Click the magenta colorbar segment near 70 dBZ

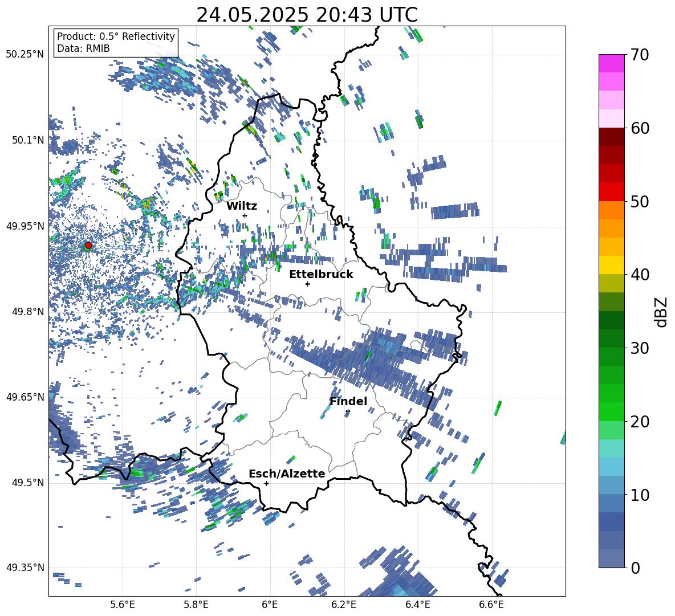[612, 64]
